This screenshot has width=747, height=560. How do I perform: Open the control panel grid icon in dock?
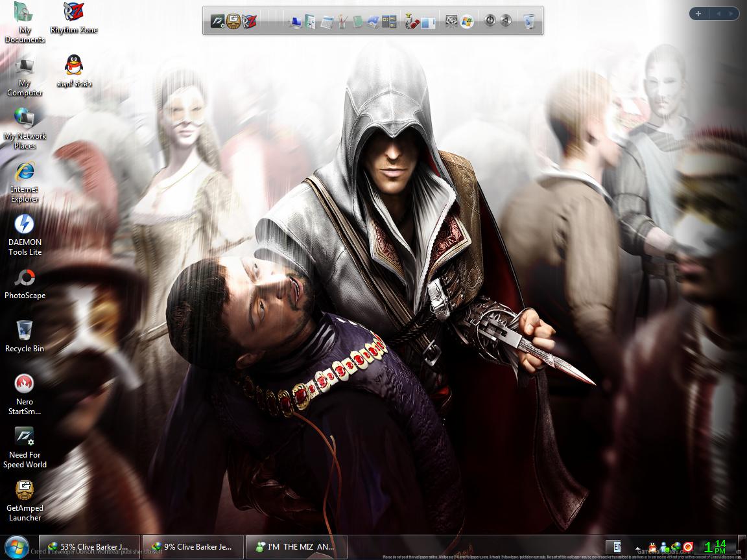pos(389,22)
